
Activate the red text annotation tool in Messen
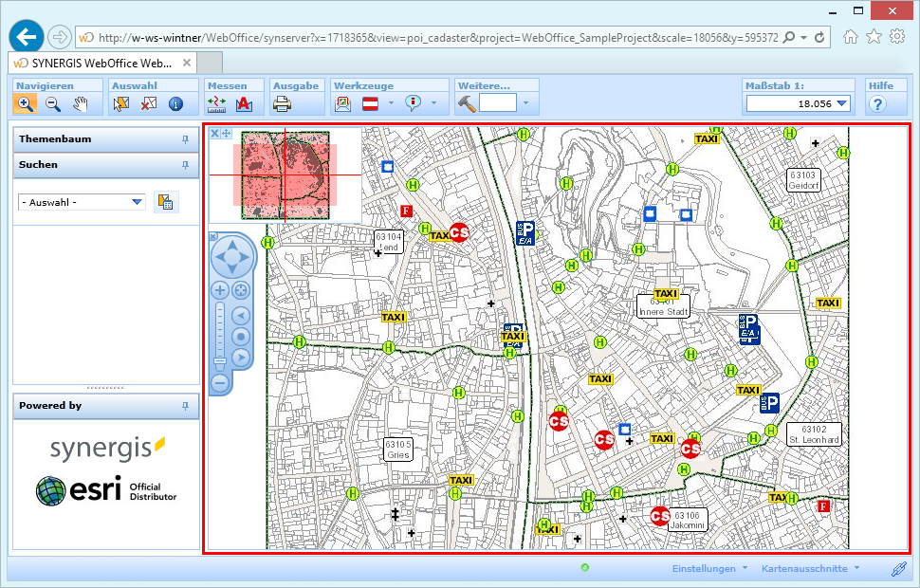(243, 104)
